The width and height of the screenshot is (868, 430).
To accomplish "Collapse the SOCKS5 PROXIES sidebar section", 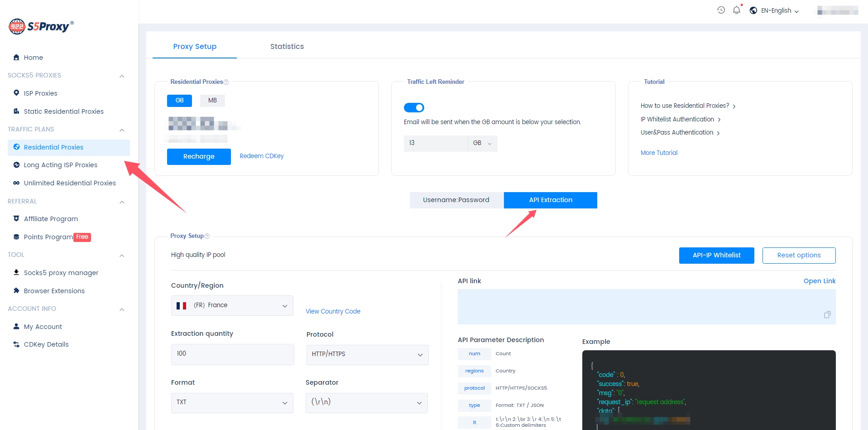I will coord(121,76).
